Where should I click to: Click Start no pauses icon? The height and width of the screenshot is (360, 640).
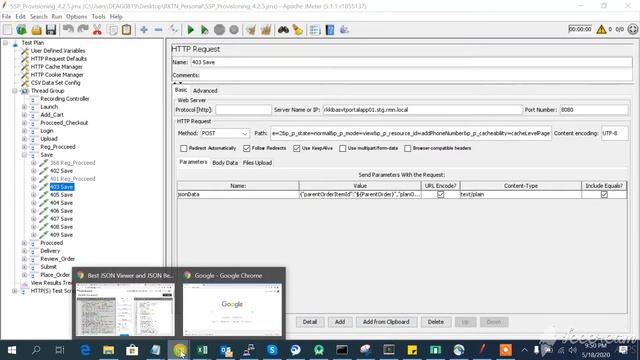205,29
